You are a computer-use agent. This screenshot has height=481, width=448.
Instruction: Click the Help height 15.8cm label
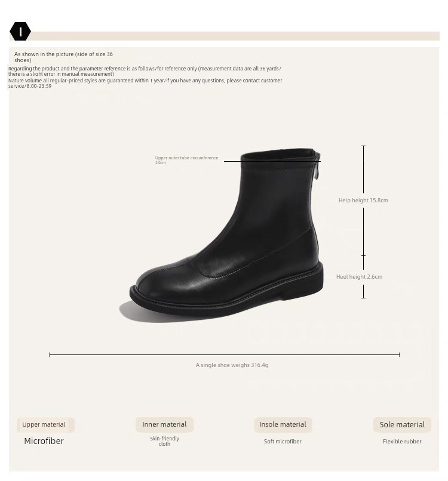pyautogui.click(x=363, y=201)
